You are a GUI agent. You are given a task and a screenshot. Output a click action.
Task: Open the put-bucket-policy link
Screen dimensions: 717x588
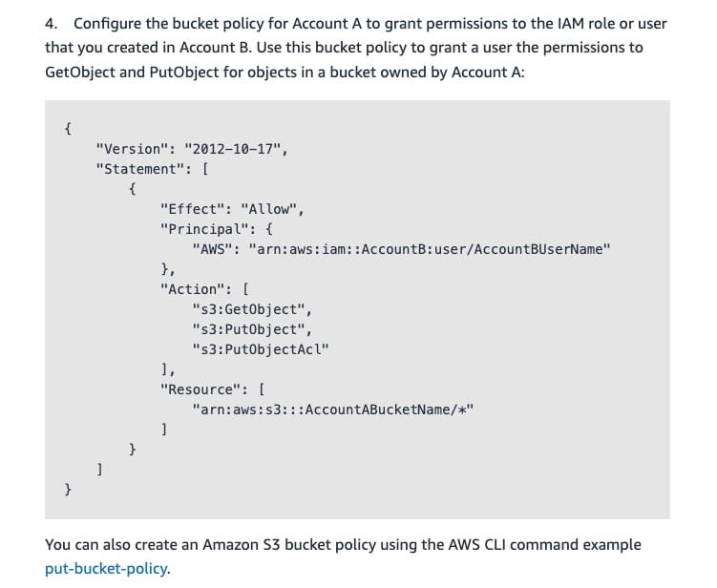pos(107,569)
